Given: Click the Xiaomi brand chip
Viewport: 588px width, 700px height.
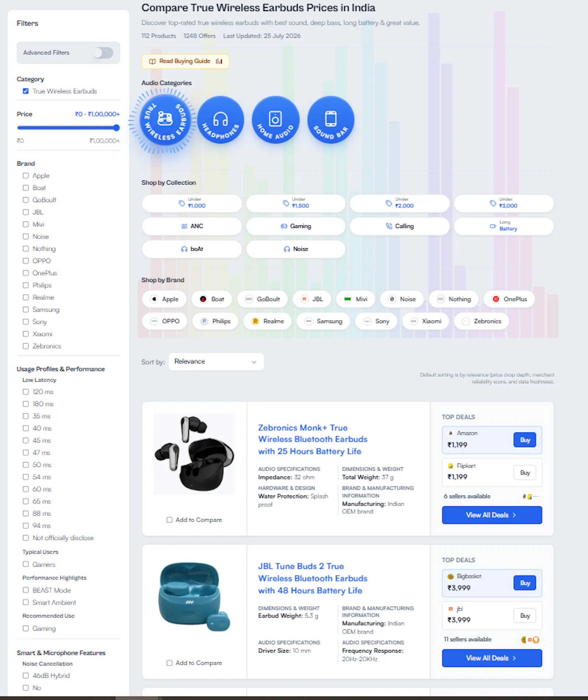Looking at the screenshot, I should tap(426, 321).
